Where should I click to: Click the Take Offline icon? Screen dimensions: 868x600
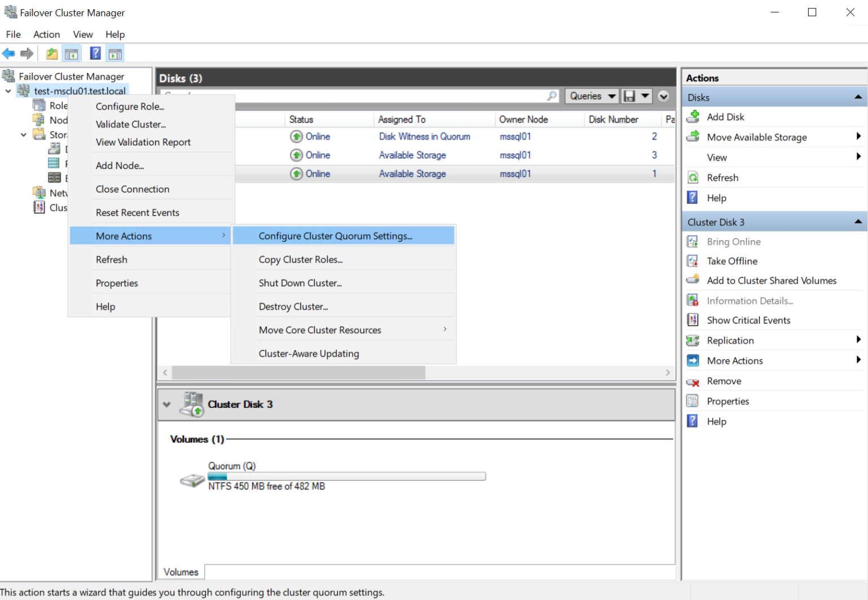[693, 260]
